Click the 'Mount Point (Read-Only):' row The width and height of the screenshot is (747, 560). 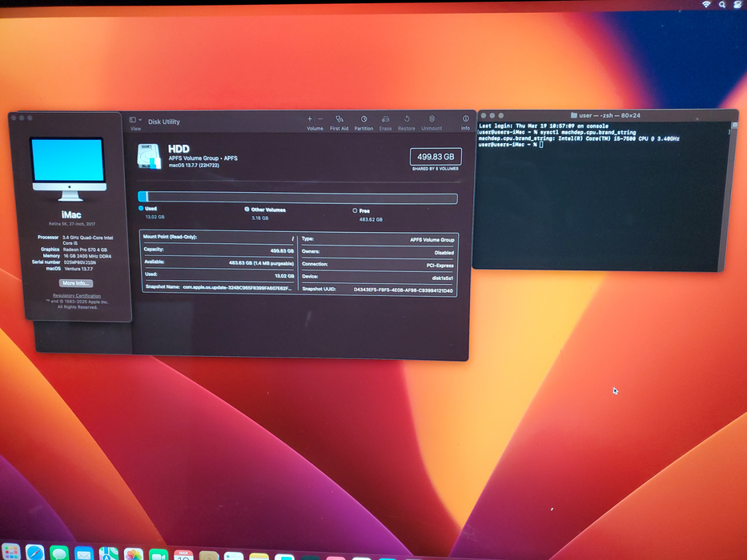(219, 237)
